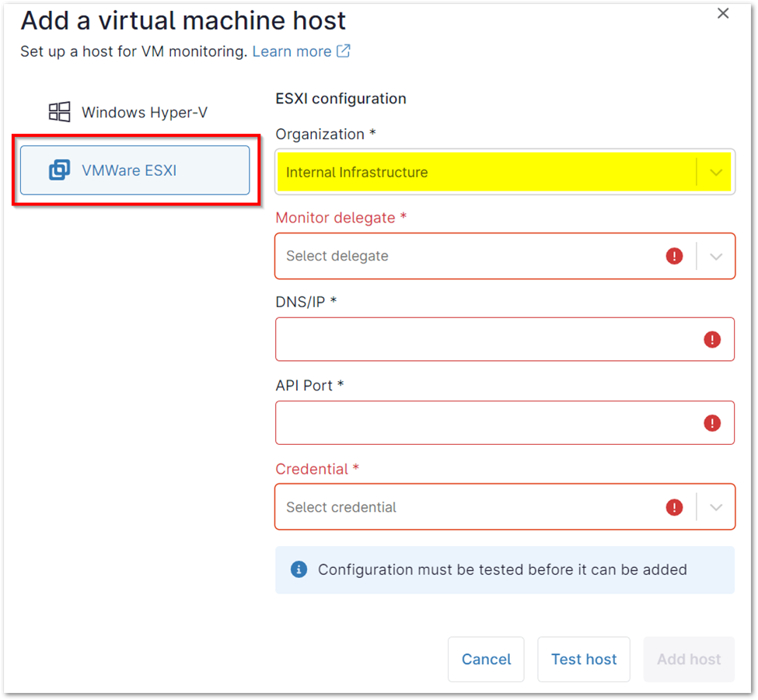Open the Select delegate dropdown

click(715, 255)
